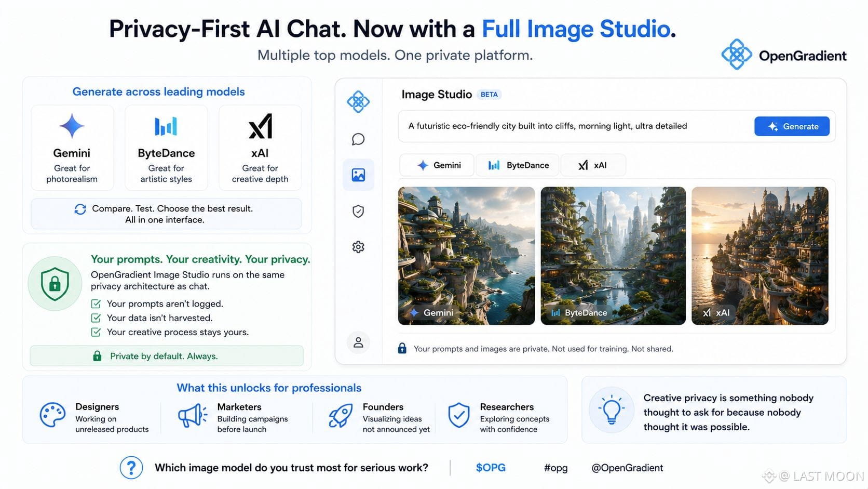This screenshot has height=489, width=868.
Task: Open the xAI generated sunset city image
Action: pos(760,256)
